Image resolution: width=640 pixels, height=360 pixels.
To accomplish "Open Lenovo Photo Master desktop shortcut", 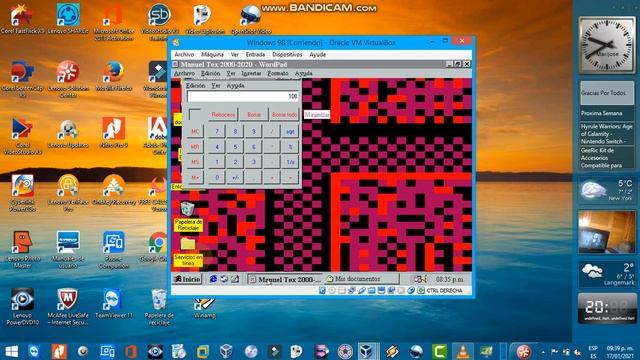I will coord(22,250).
